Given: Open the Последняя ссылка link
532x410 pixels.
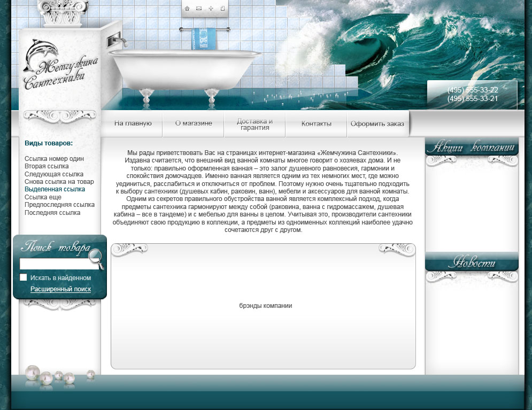Looking at the screenshot, I should [52, 213].
